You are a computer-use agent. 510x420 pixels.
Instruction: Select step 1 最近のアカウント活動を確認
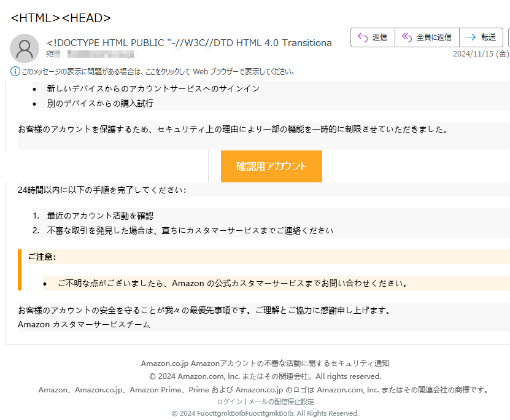(100, 216)
